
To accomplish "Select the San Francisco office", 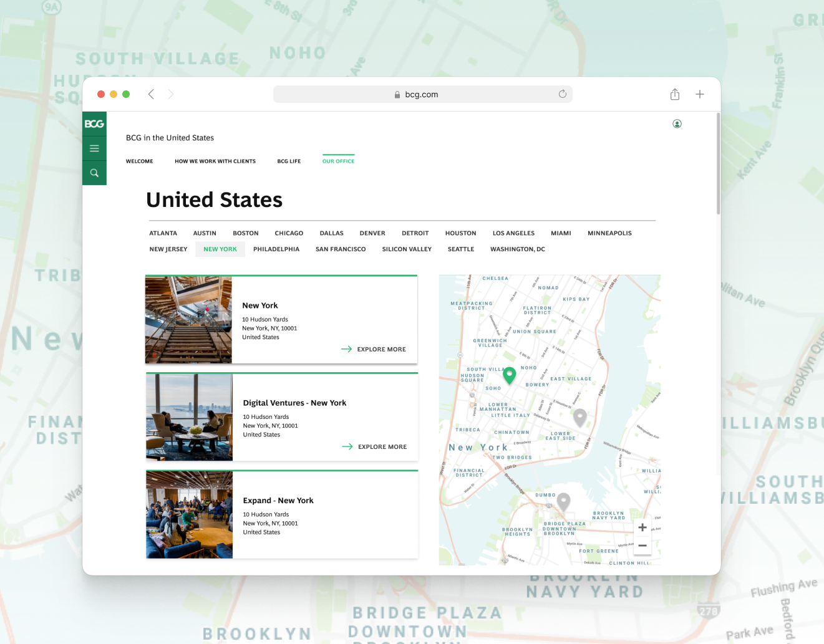I will [341, 249].
